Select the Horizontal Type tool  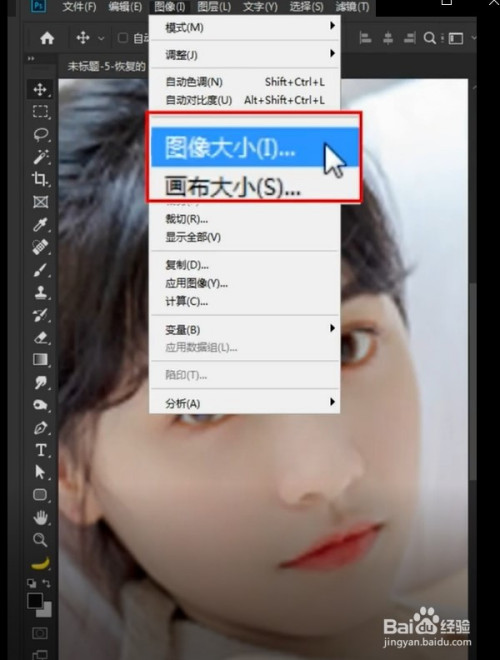coord(40,450)
